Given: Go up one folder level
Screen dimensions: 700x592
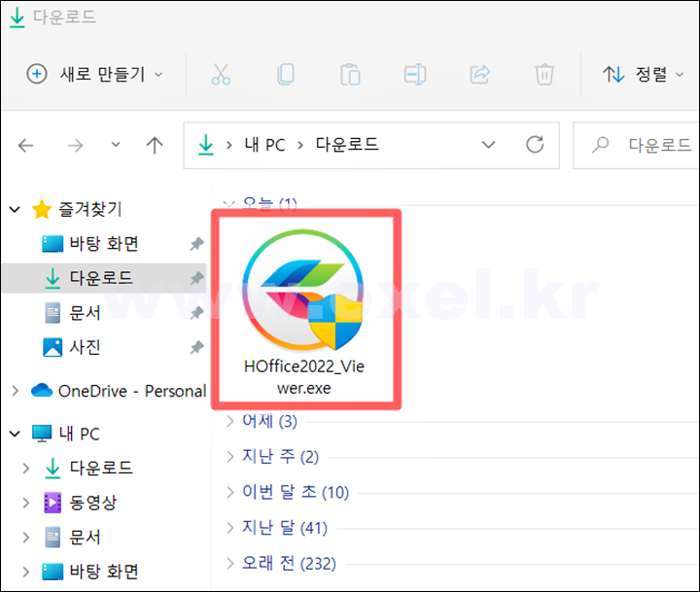Looking at the screenshot, I should pyautogui.click(x=155, y=146).
